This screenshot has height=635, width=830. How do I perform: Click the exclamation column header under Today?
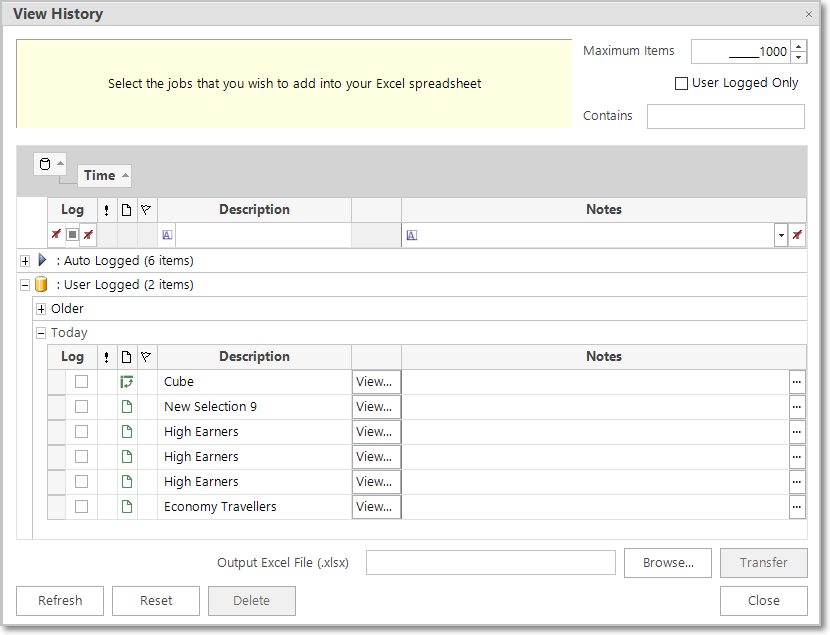107,357
